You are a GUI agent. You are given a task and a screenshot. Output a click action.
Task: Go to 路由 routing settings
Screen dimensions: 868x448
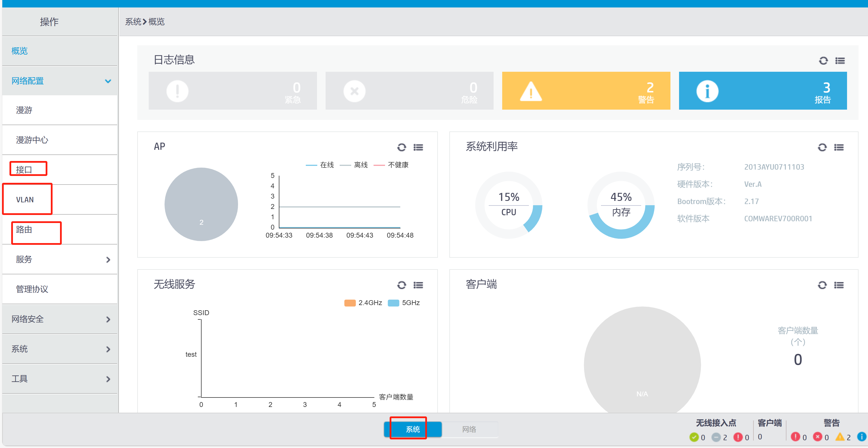[24, 229]
